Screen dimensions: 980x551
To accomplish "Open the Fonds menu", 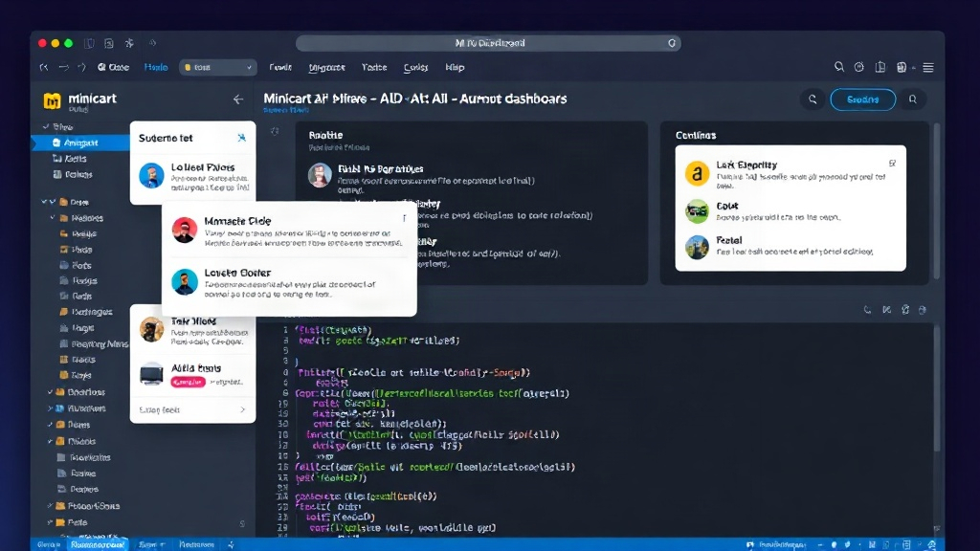I will [280, 68].
